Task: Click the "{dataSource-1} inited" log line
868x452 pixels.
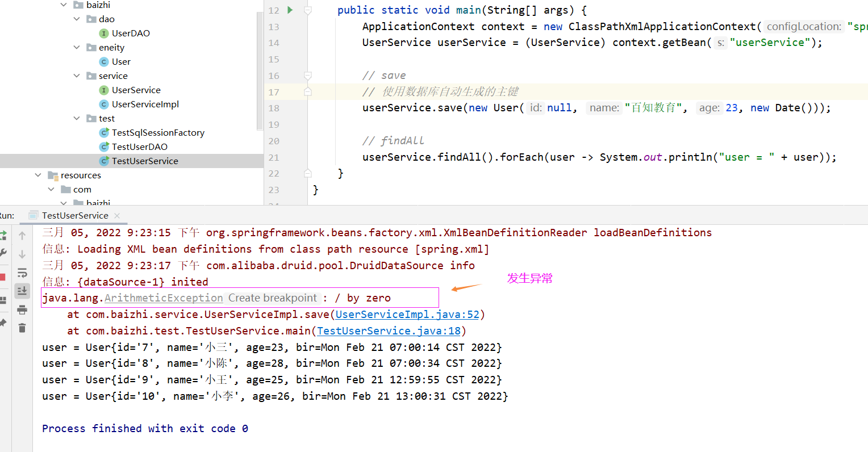Action: [x=125, y=282]
